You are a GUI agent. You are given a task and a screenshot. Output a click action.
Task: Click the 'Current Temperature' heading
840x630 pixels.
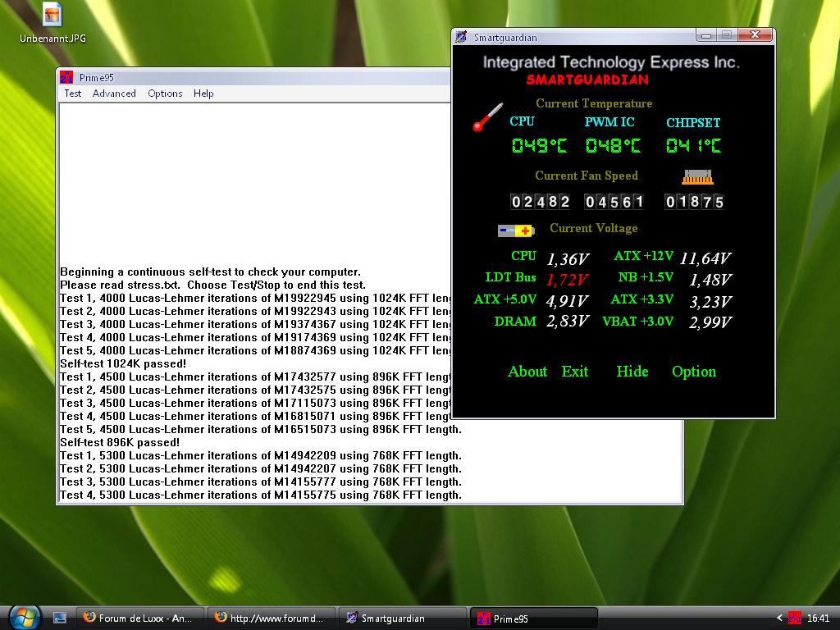tap(594, 103)
